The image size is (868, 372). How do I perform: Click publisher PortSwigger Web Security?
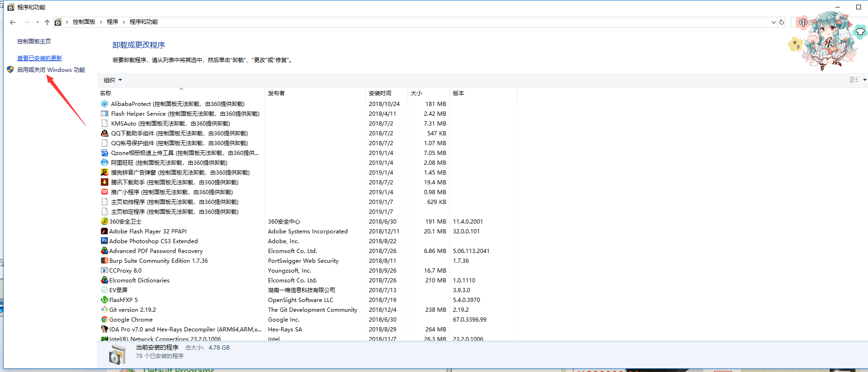point(303,260)
